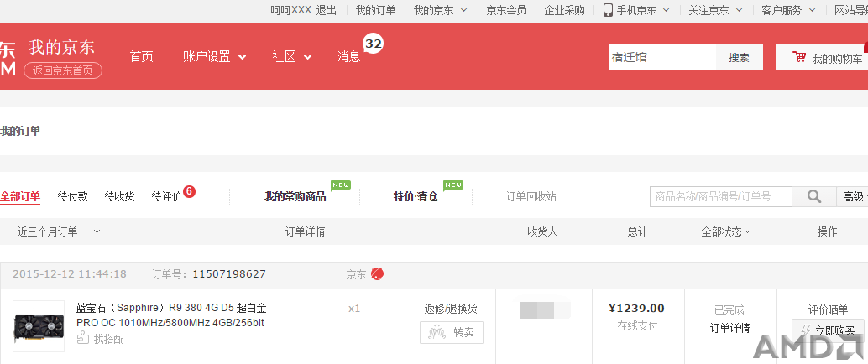Screen dimensions: 868x364
Task: Click the 32 message count badge
Action: point(373,44)
